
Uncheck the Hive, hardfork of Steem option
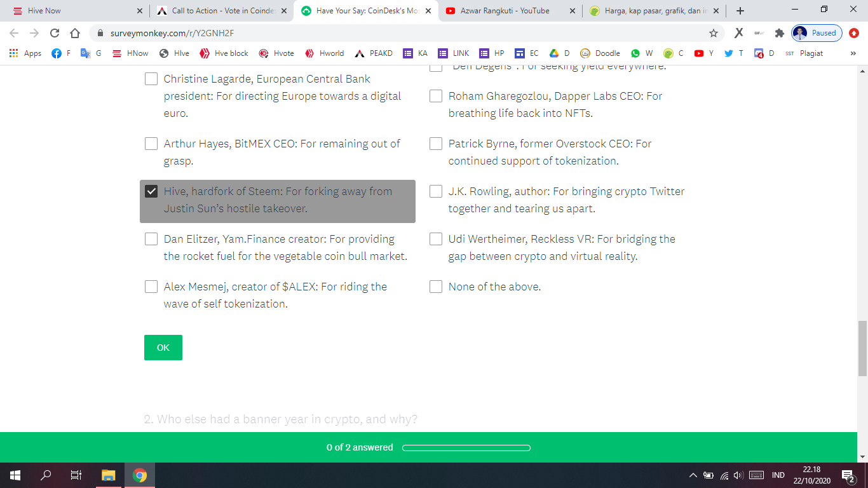151,191
